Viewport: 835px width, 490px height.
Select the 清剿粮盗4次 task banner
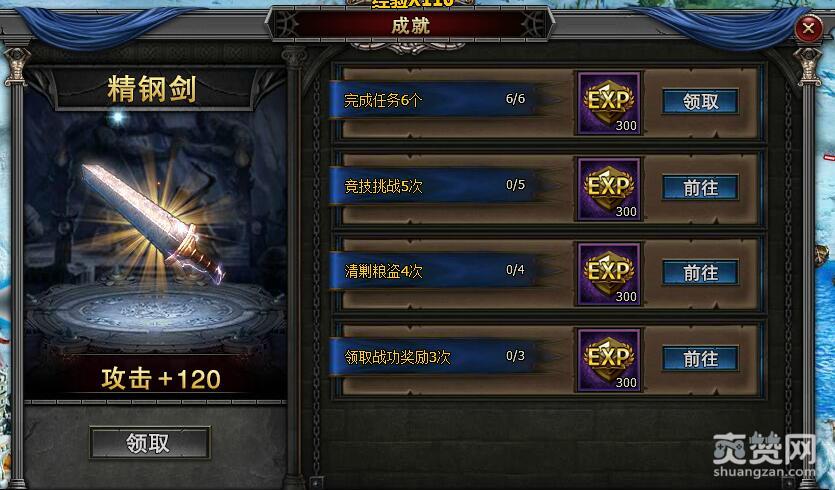pos(434,271)
